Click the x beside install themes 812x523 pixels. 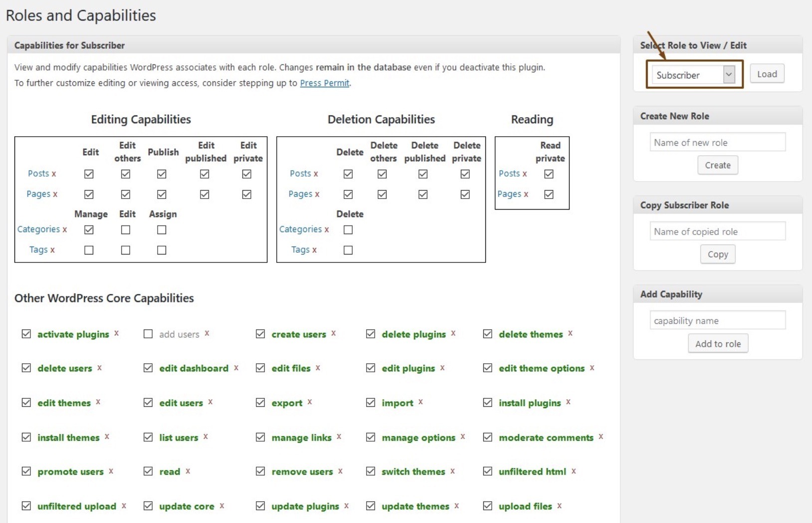click(x=107, y=437)
